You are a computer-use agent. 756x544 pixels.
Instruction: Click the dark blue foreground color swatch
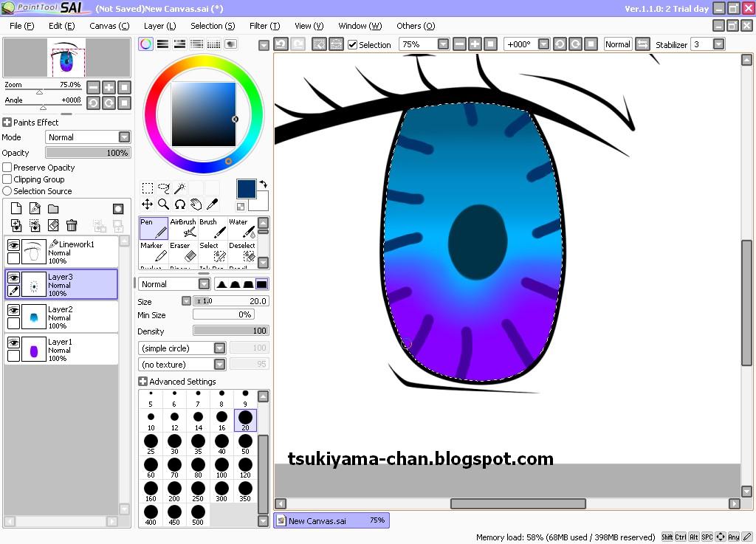(x=247, y=189)
